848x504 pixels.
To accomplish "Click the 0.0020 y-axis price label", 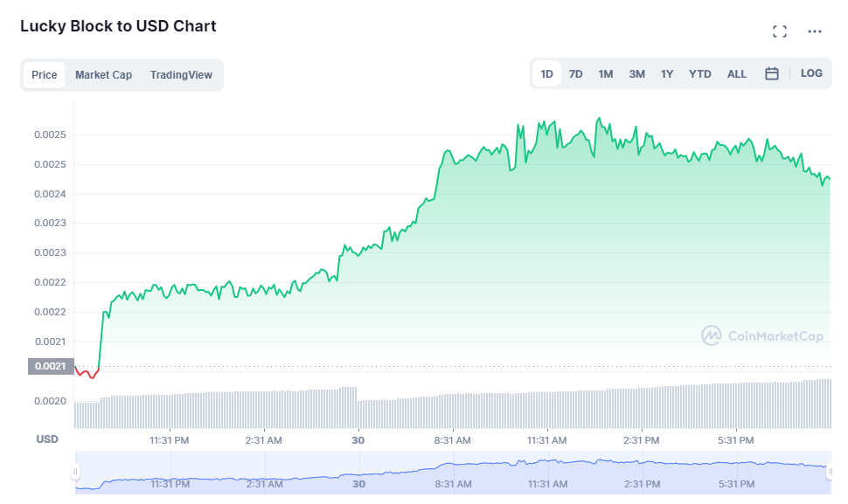I will (51, 401).
